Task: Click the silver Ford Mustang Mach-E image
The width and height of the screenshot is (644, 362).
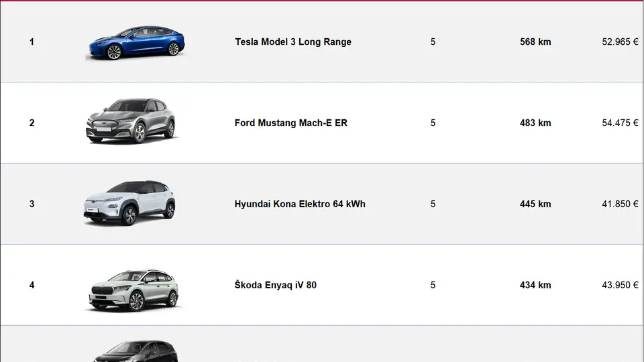Action: click(131, 121)
